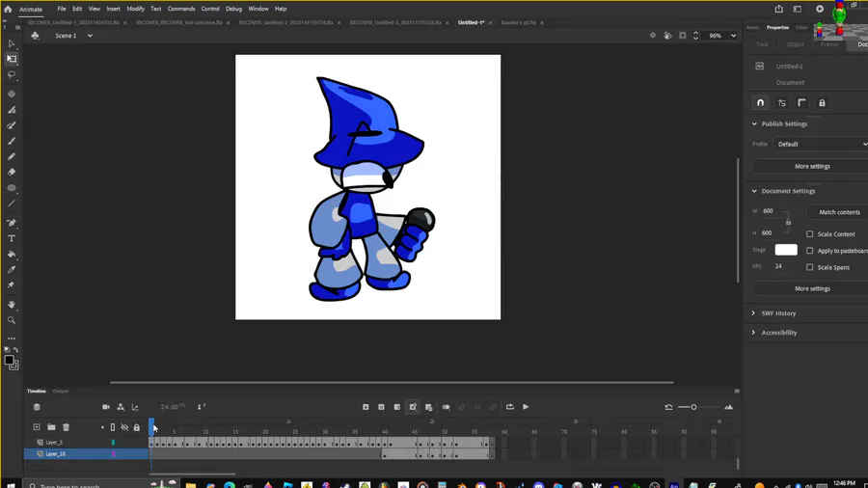
Task: Select the Free Transform tool
Action: 11,59
